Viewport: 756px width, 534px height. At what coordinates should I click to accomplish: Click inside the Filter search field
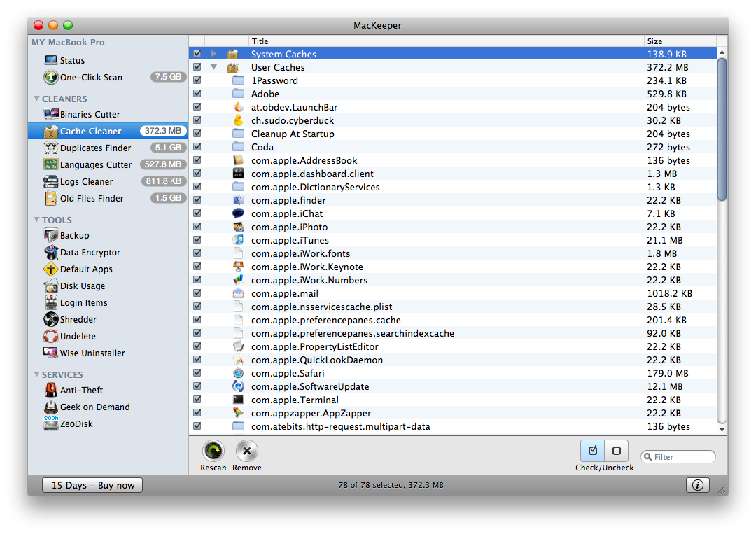[x=682, y=456]
